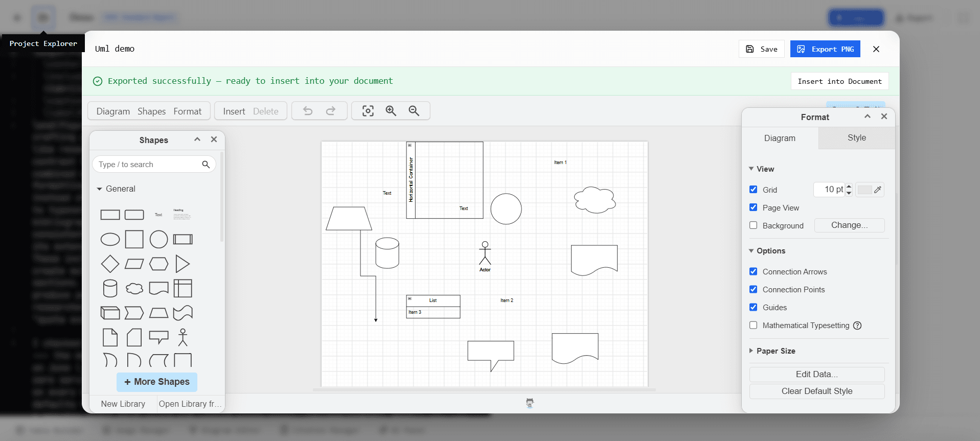
Task: Choose the trapezoid shape in palette
Action: 158,313
